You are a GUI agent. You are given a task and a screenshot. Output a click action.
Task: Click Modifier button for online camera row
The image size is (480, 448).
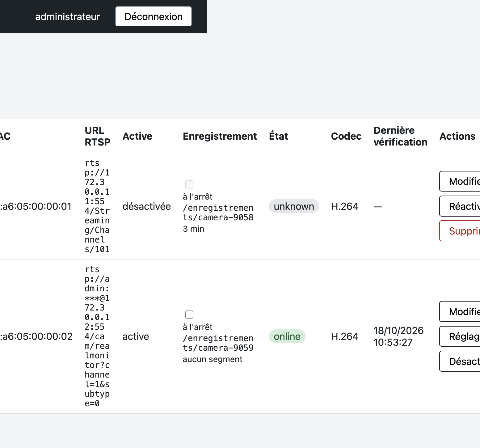coord(460,311)
